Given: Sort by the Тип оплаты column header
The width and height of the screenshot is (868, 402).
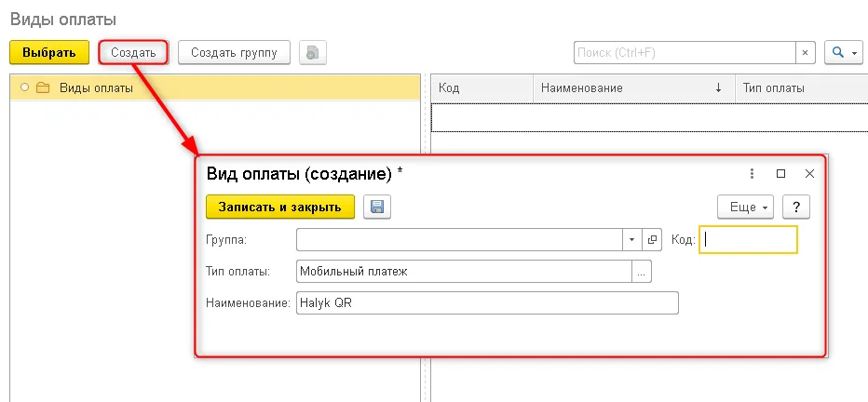Looking at the screenshot, I should [x=802, y=88].
